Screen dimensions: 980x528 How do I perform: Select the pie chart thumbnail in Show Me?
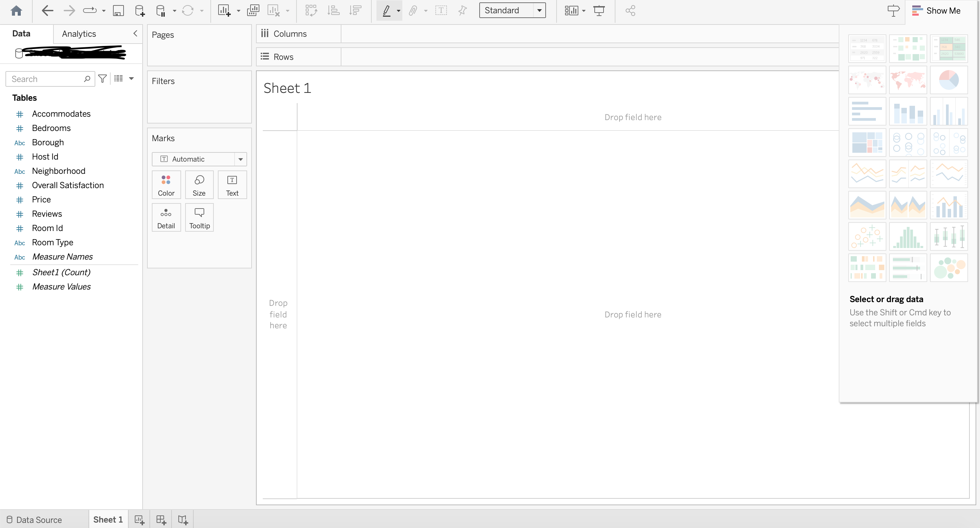click(949, 80)
